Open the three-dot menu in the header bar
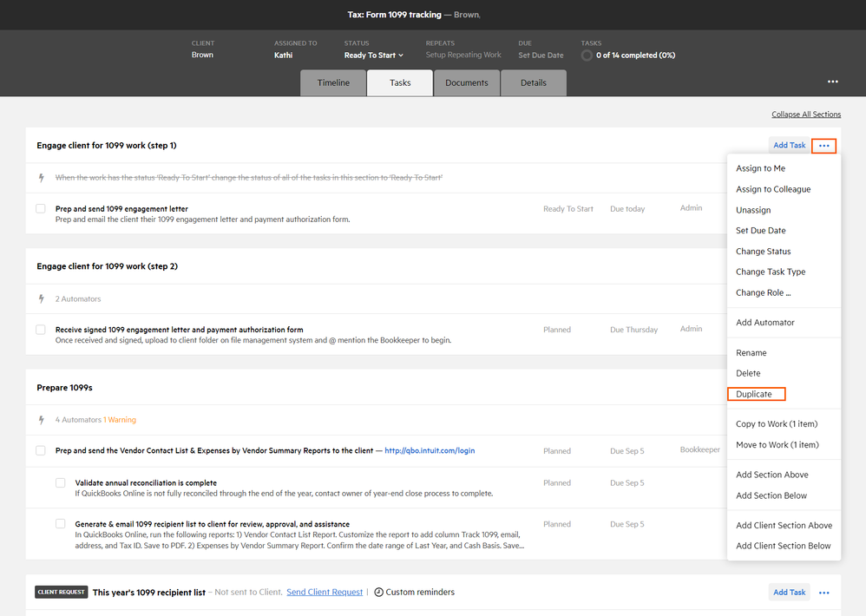Screen dimensions: 866x616 832,82
